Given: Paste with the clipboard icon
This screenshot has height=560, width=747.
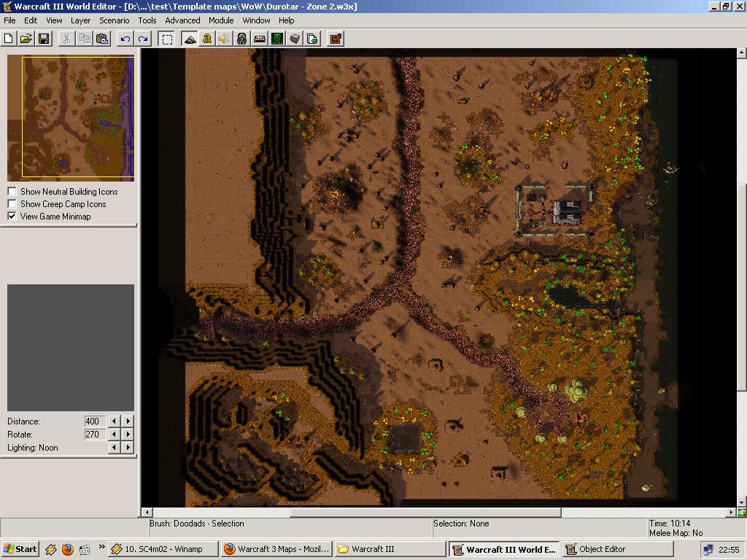Looking at the screenshot, I should pyautogui.click(x=102, y=39).
